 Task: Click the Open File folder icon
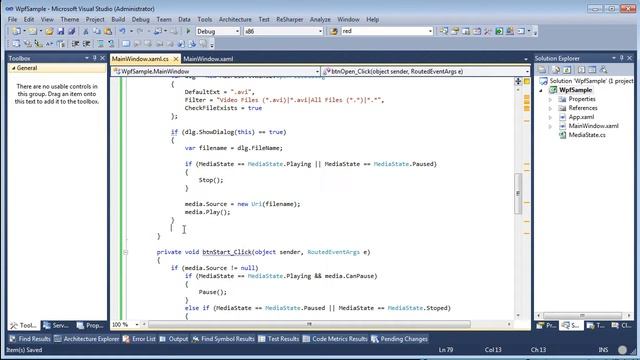49,31
